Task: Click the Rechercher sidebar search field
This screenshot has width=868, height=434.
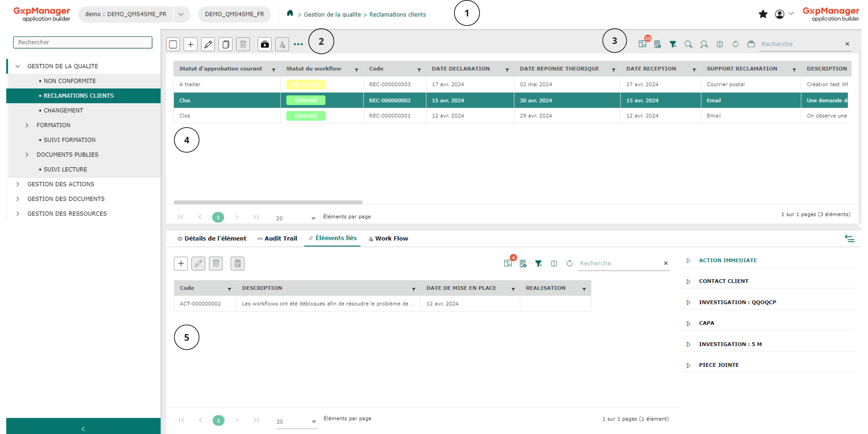Action: (83, 42)
